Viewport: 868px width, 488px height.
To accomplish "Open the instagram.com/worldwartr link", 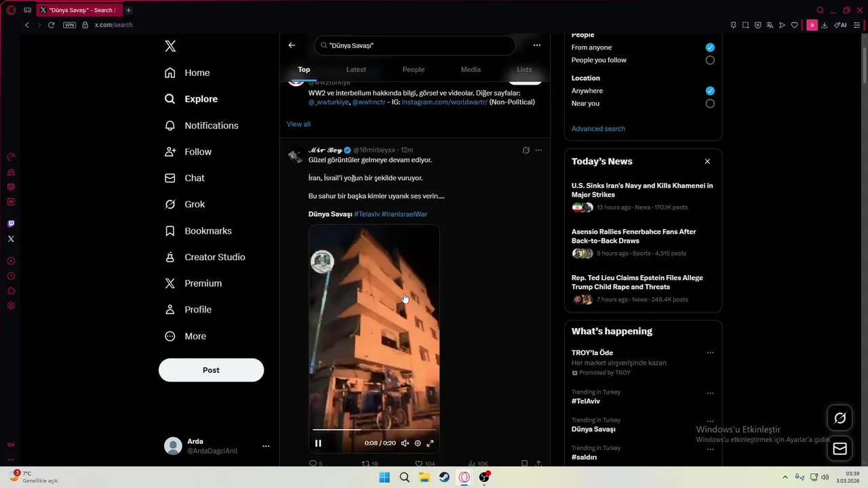I will click(444, 102).
